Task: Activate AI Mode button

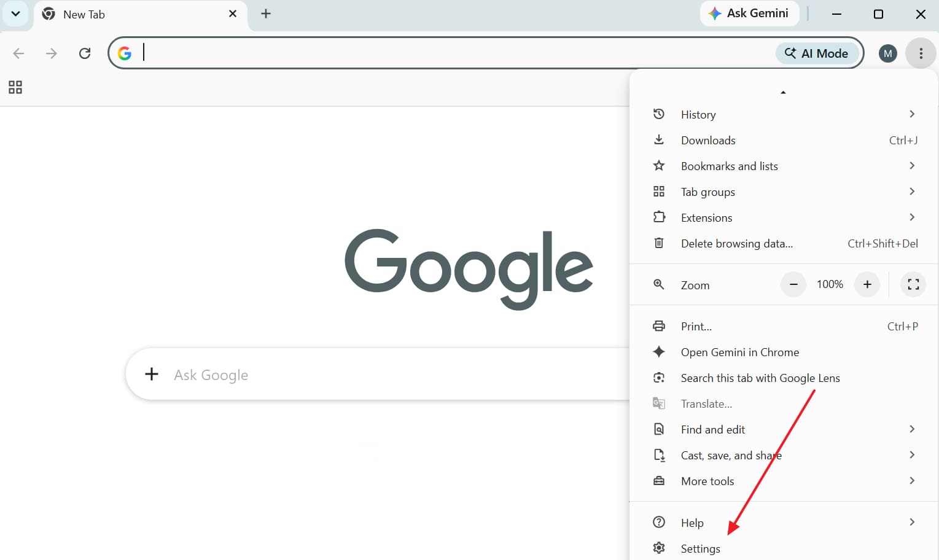Action: pyautogui.click(x=817, y=53)
